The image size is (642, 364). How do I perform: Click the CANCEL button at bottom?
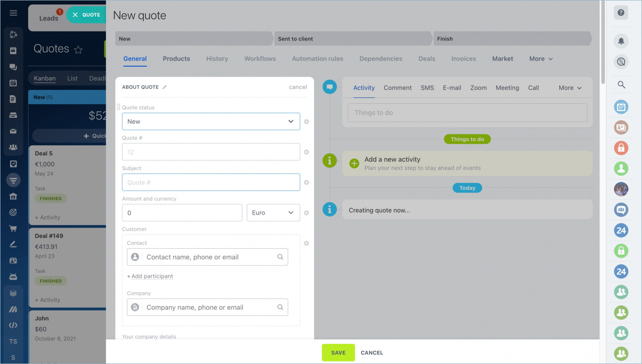point(372,353)
